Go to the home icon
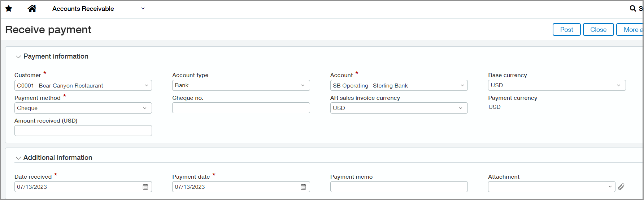 click(32, 9)
